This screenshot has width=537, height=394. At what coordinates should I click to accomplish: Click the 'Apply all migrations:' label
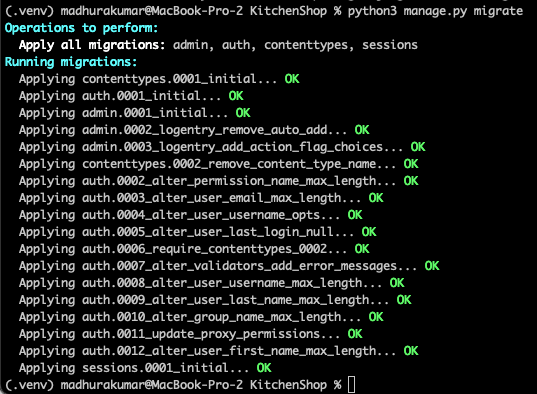point(92,45)
